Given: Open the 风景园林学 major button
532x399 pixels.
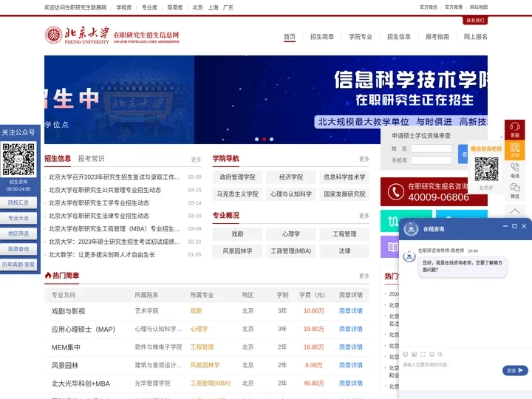Looking at the screenshot, I should [237, 250].
